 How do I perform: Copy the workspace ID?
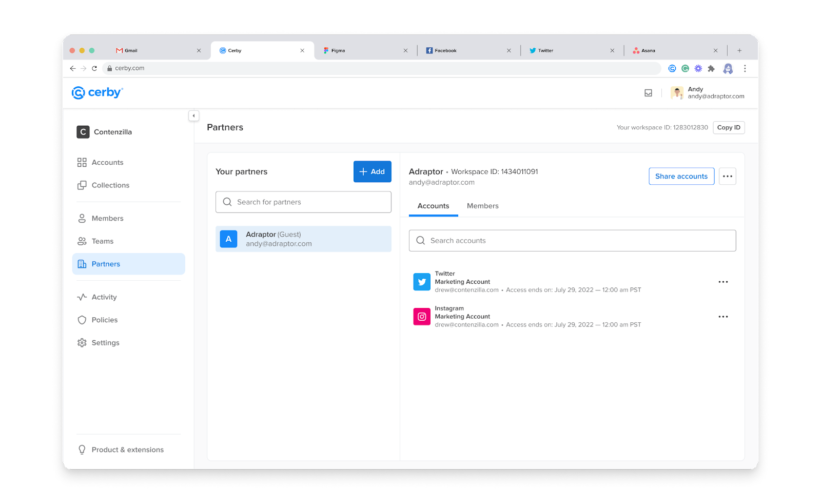click(729, 128)
